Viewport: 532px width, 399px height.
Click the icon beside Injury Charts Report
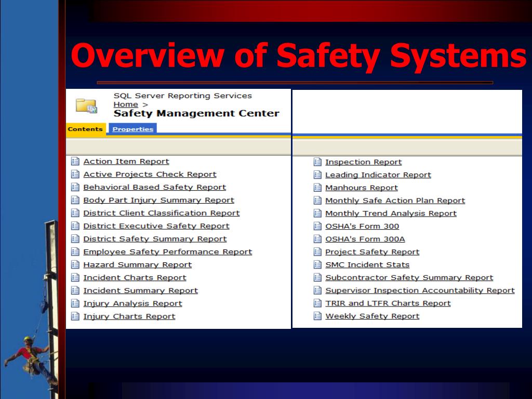[x=75, y=316]
